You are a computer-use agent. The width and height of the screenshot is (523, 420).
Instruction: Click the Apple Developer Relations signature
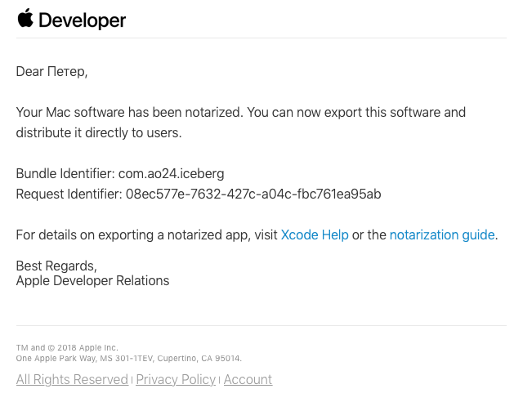pyautogui.click(x=92, y=281)
